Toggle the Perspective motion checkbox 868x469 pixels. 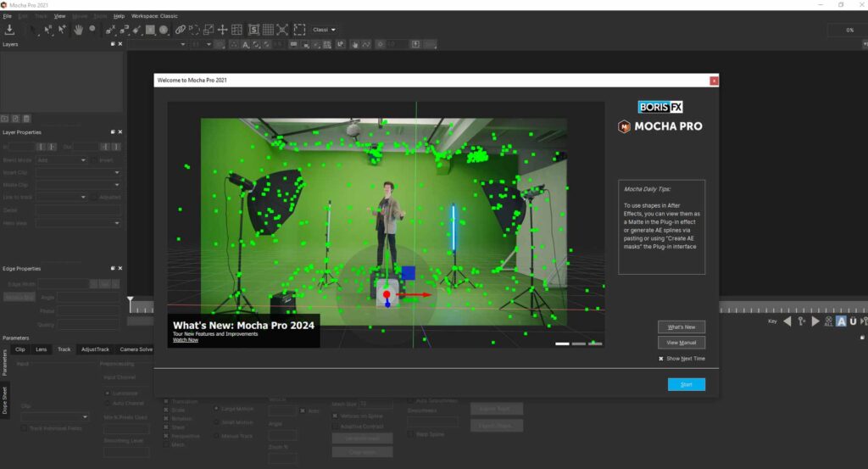[166, 436]
